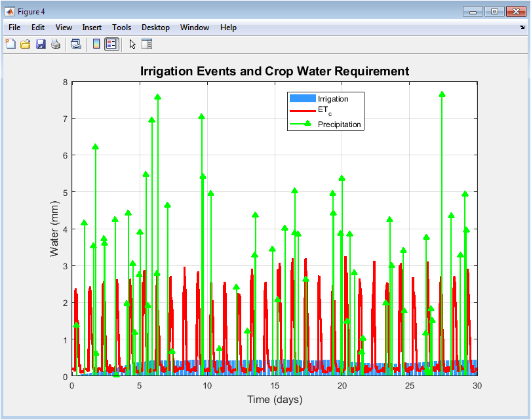Toggle the Insert Legend button
The width and height of the screenshot is (531, 420).
pyautogui.click(x=111, y=44)
